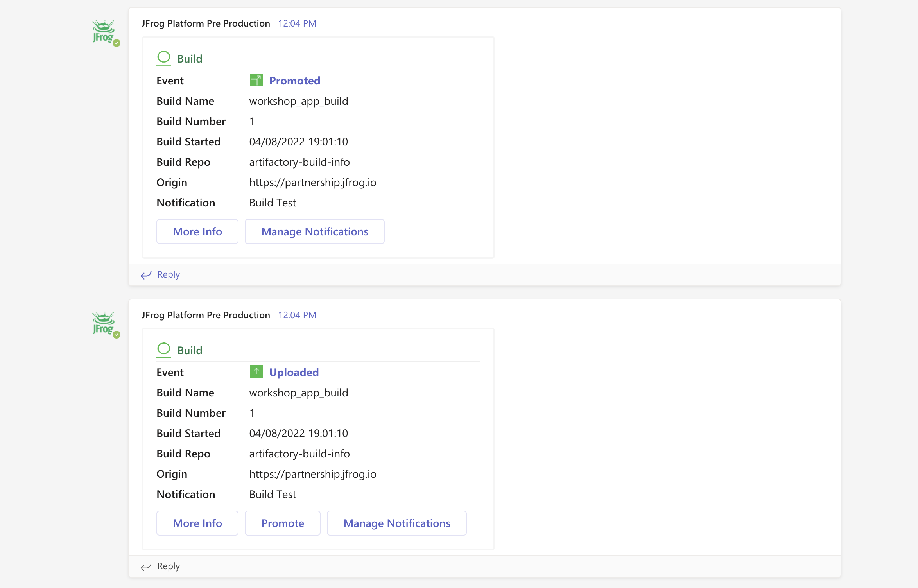
Task: Open Manage Notifications on Uploaded build card
Action: (396, 523)
